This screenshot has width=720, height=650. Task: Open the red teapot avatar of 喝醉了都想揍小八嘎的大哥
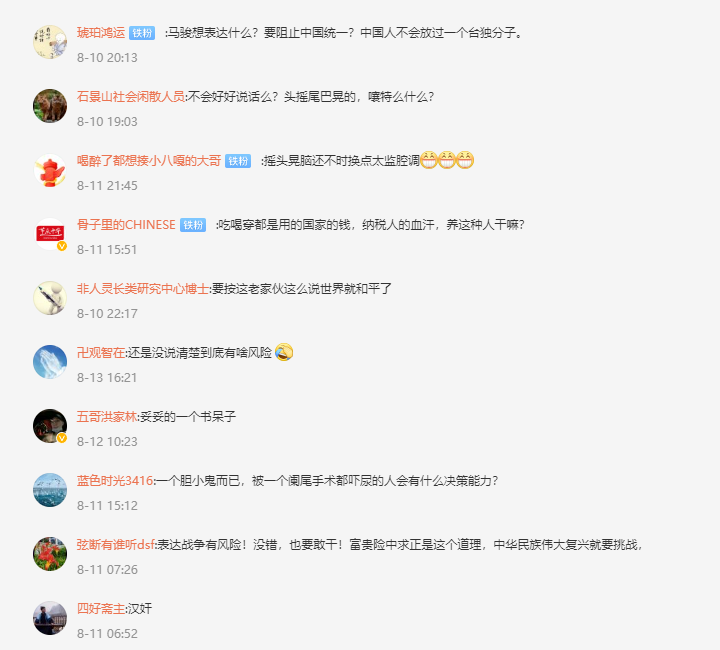(50, 170)
